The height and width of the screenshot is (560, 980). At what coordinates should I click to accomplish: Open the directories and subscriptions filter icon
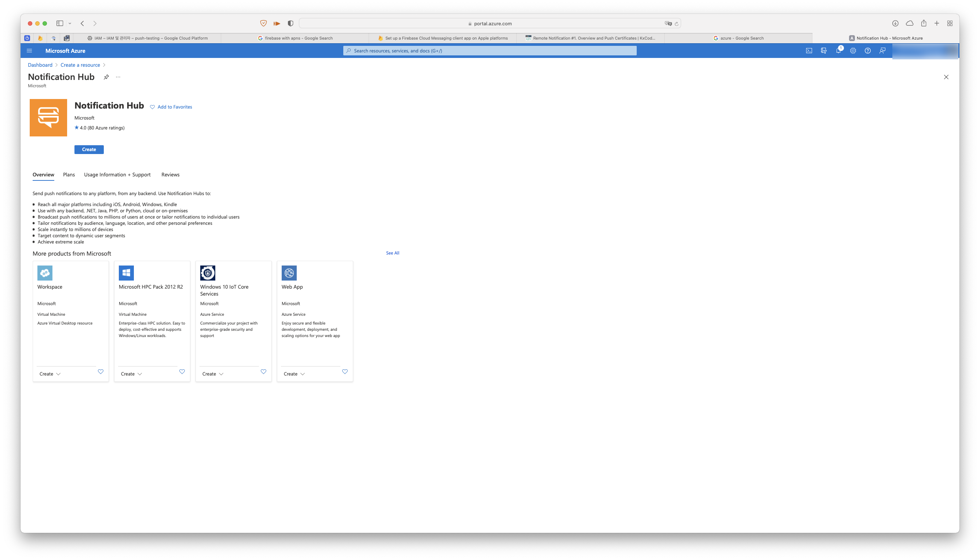pos(823,51)
